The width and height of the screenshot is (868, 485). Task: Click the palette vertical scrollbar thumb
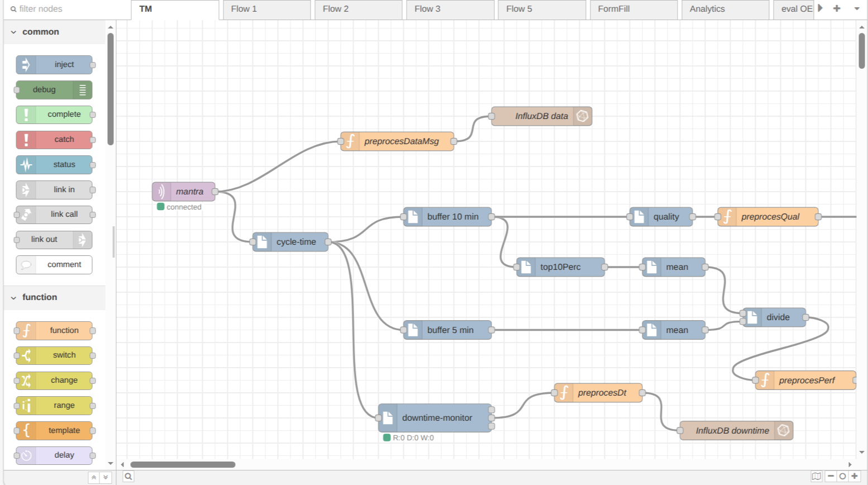coord(111,89)
